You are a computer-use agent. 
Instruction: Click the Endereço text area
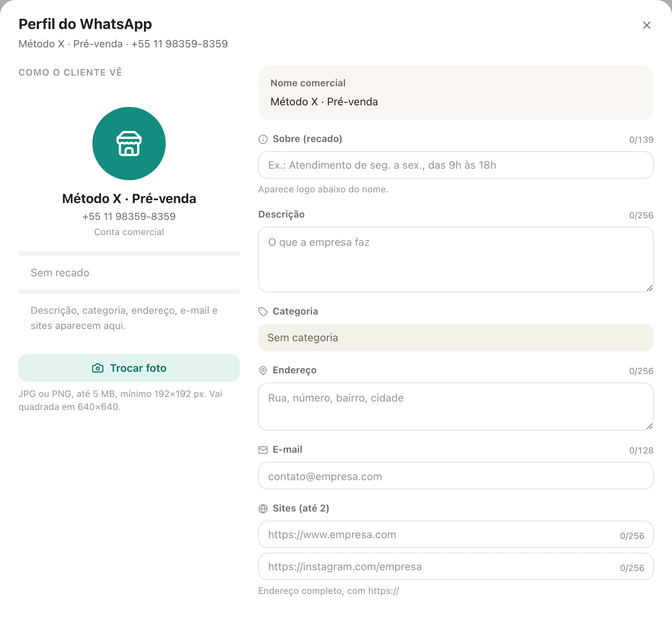coord(456,407)
